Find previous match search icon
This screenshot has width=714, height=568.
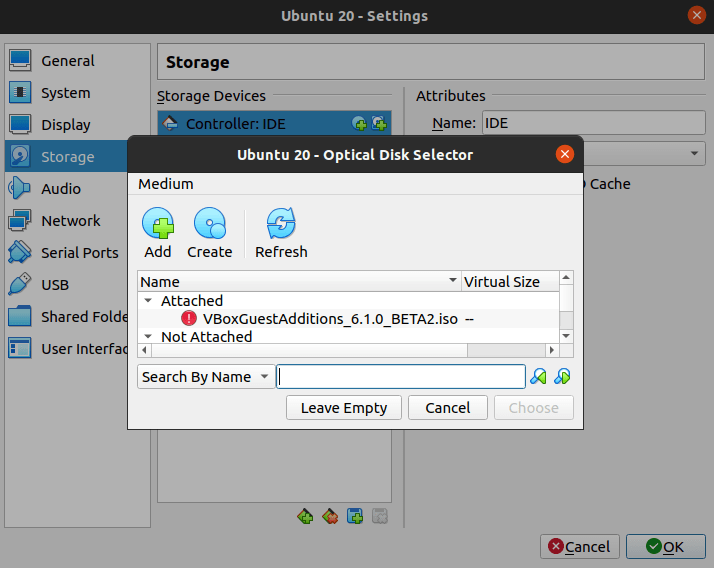538,377
